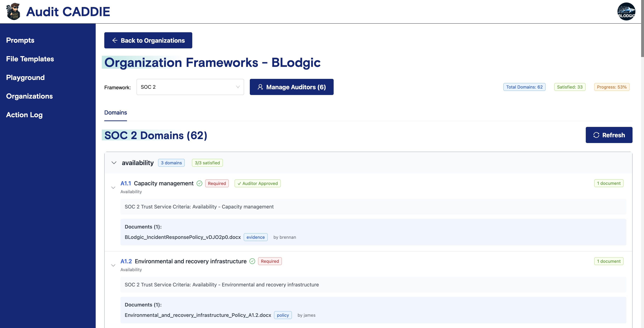Click the Audit CADDIE title
Image resolution: width=644 pixels, height=328 pixels.
coord(68,11)
